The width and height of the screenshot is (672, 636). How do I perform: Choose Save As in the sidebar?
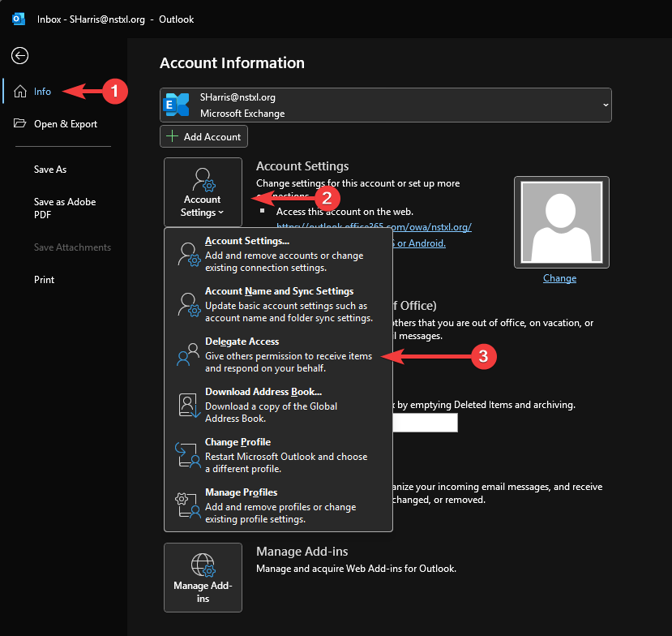coord(50,170)
